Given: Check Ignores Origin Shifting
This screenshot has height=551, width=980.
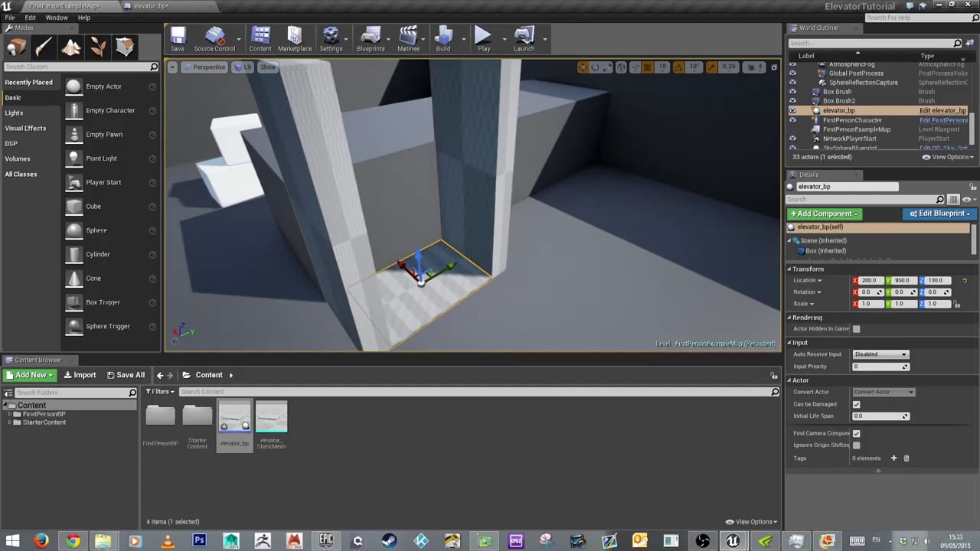Looking at the screenshot, I should (x=856, y=445).
